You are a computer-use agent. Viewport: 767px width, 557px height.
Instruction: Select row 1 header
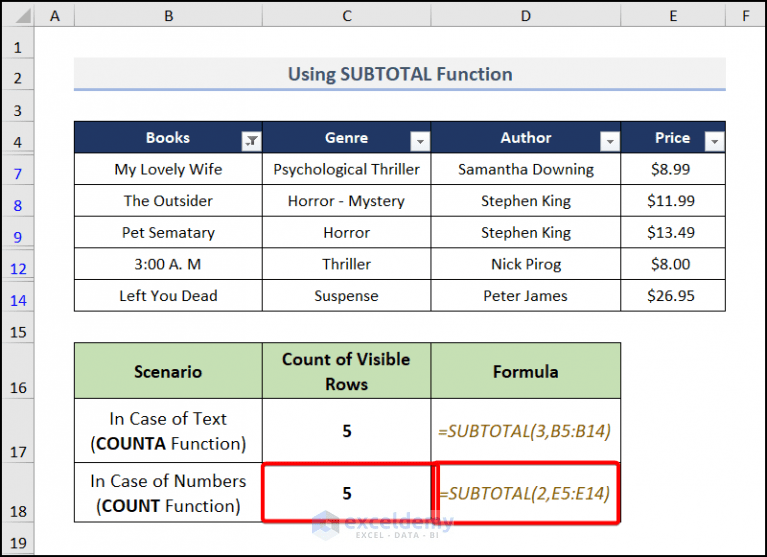(x=18, y=44)
